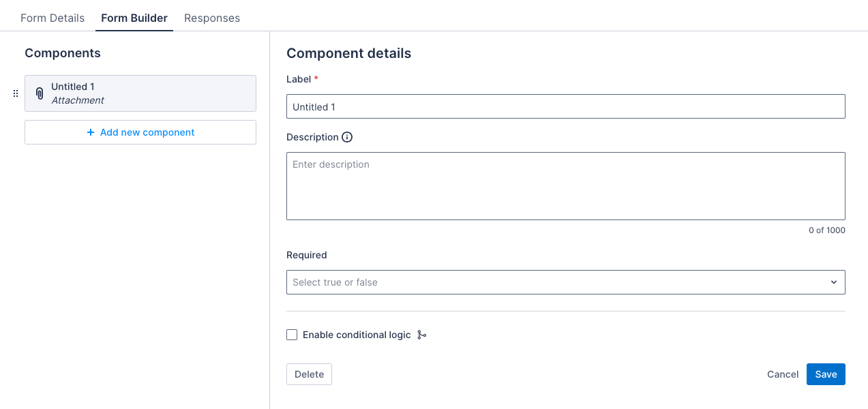Switch to the Form Builder tab
868x409 pixels.
tap(134, 18)
